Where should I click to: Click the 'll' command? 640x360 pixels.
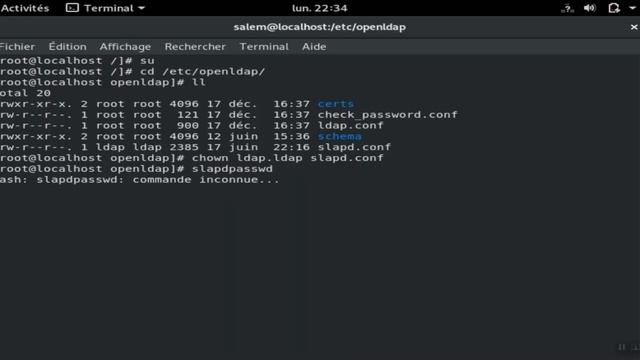coord(199,82)
